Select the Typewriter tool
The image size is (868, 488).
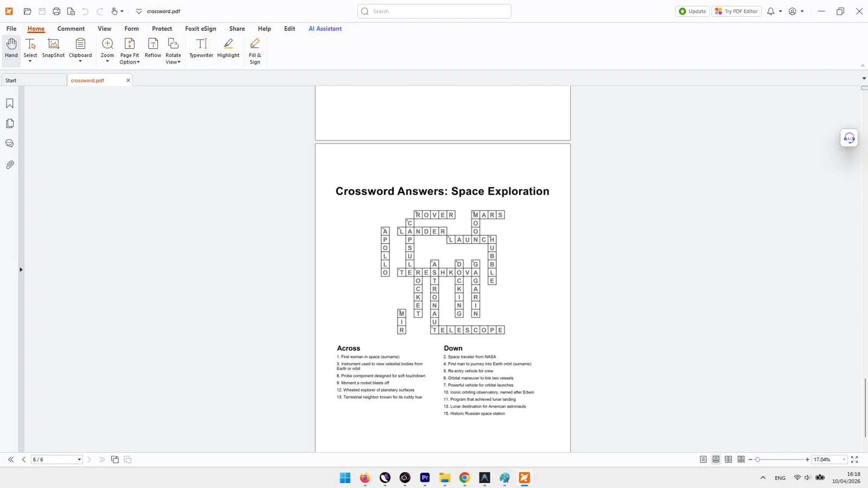201,48
